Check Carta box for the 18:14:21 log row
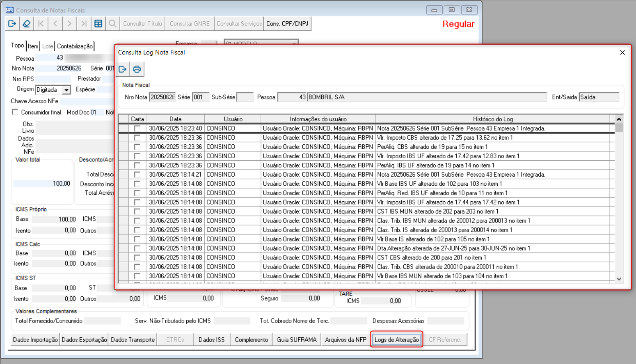The width and height of the screenshot is (636, 364). pyautogui.click(x=137, y=175)
